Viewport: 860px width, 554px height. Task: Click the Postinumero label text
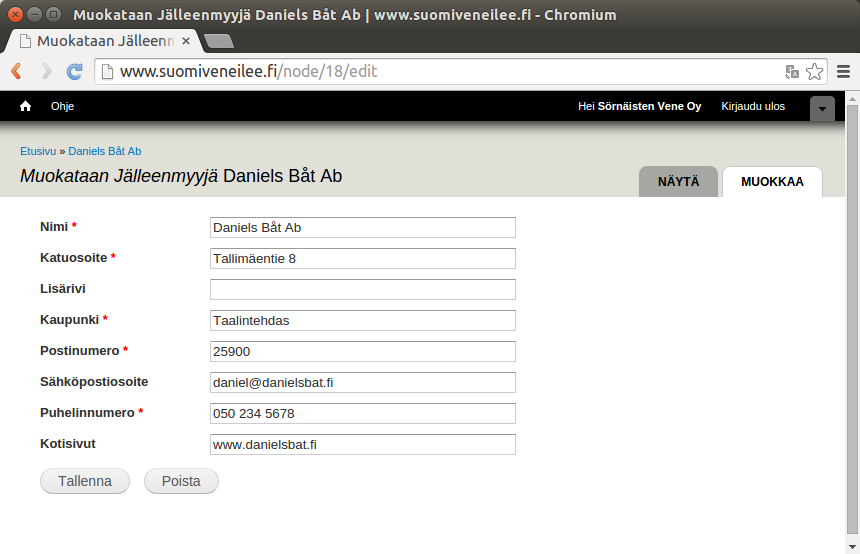click(80, 351)
